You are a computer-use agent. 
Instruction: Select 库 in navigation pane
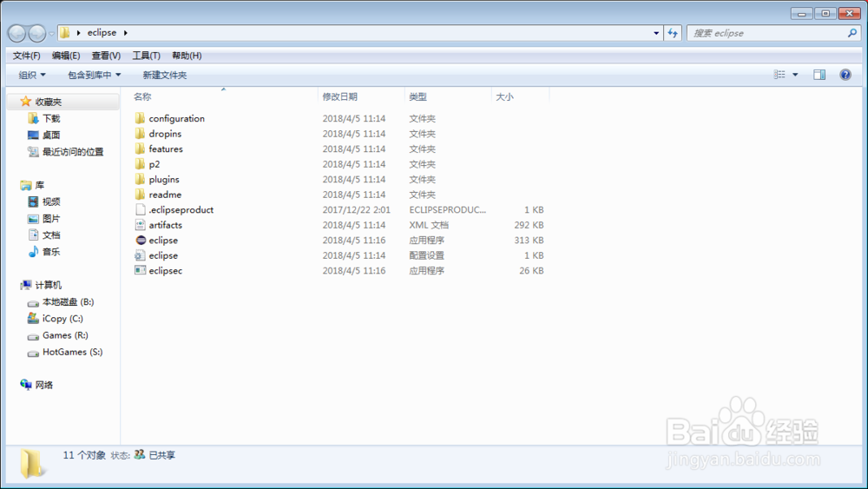coord(39,185)
